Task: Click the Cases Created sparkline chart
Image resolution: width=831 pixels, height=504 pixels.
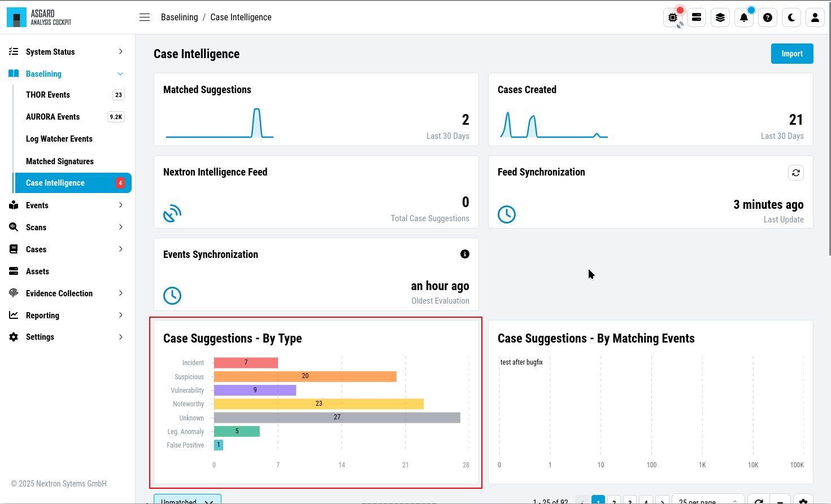Action: click(554, 125)
